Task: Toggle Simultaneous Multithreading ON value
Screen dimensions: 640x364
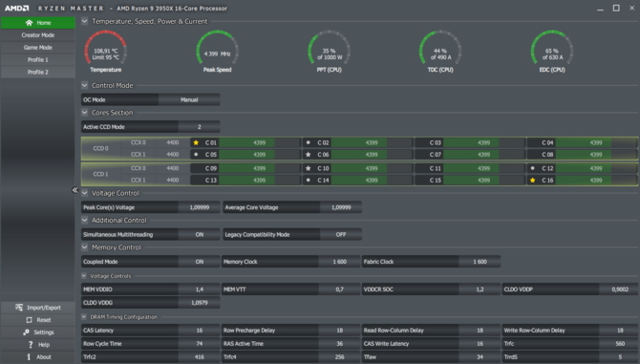Action: click(200, 235)
